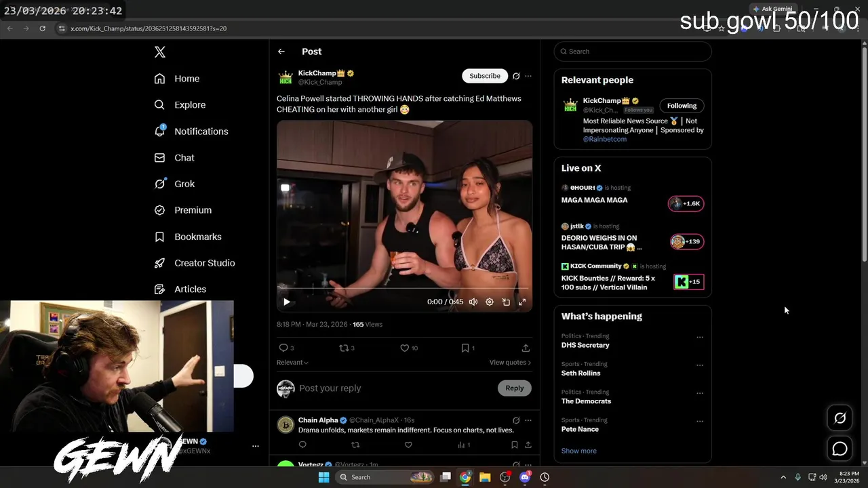Open Grok in the sidebar

point(174,184)
